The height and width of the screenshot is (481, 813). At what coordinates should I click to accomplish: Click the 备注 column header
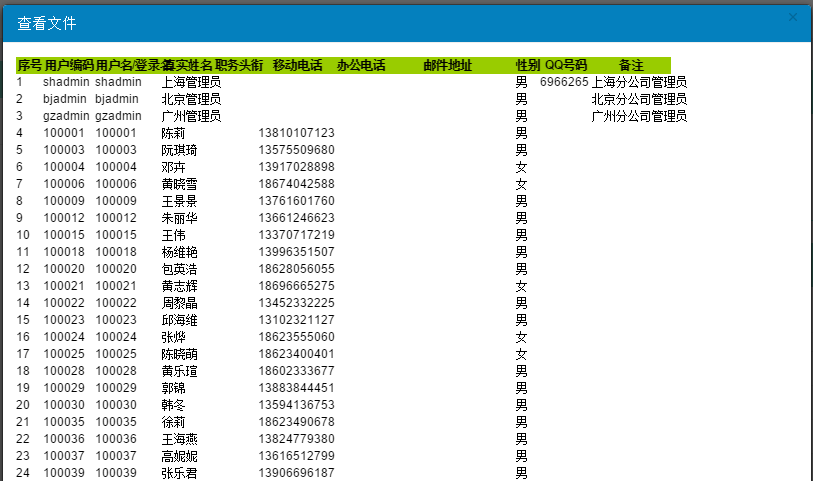[631, 65]
